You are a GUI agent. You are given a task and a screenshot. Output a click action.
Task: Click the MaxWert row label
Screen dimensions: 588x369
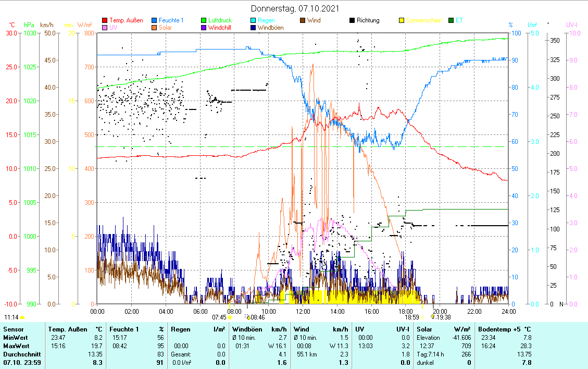16,346
